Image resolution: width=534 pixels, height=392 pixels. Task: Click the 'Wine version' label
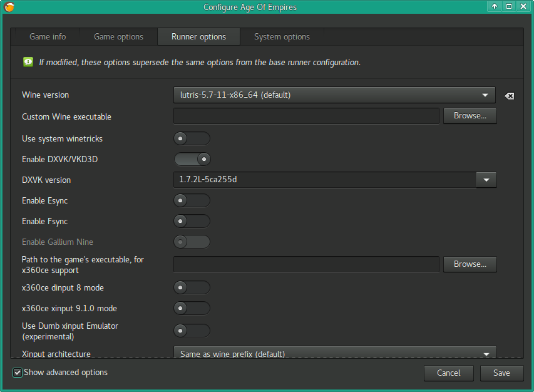[x=45, y=95]
